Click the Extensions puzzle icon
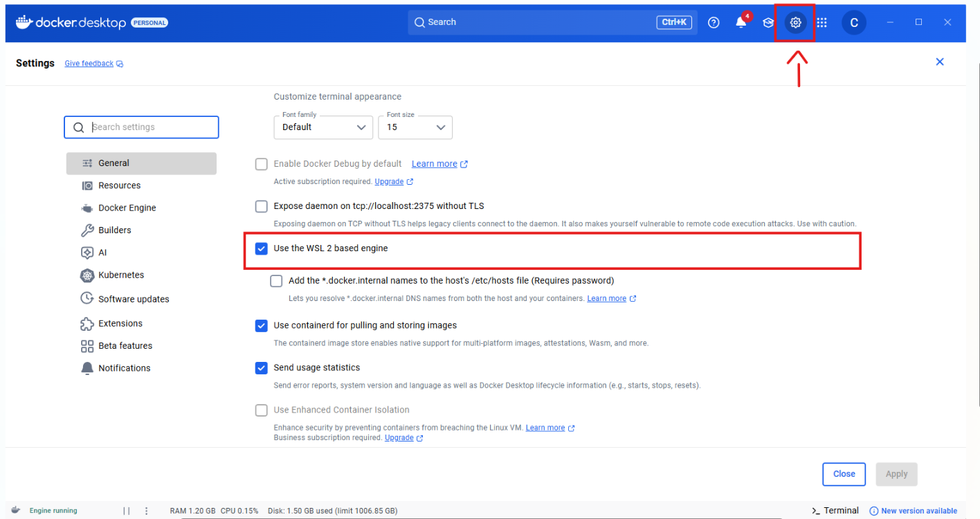Viewport: 980px width, 519px height. pyautogui.click(x=87, y=323)
